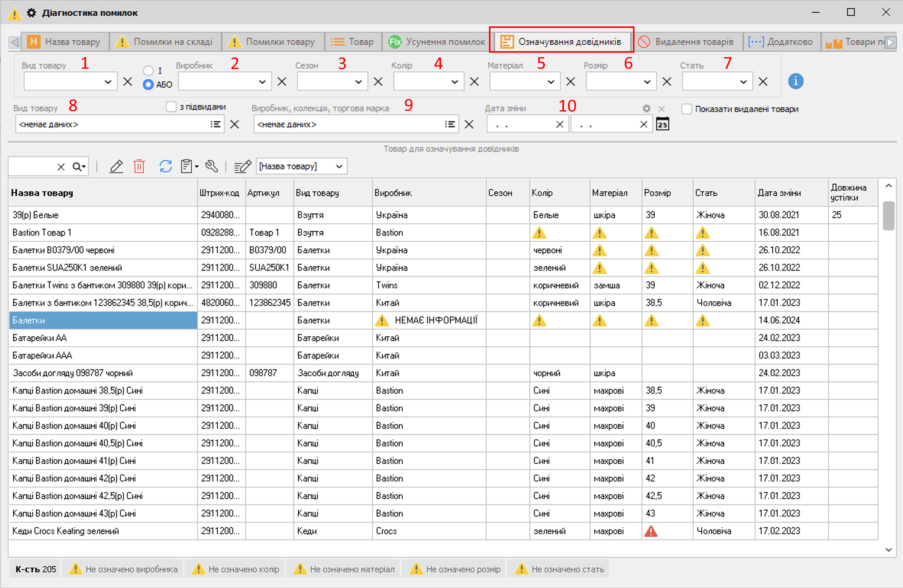The width and height of the screenshot is (903, 588).
Task: Expand the Виробник filter dropdown
Action: point(262,82)
